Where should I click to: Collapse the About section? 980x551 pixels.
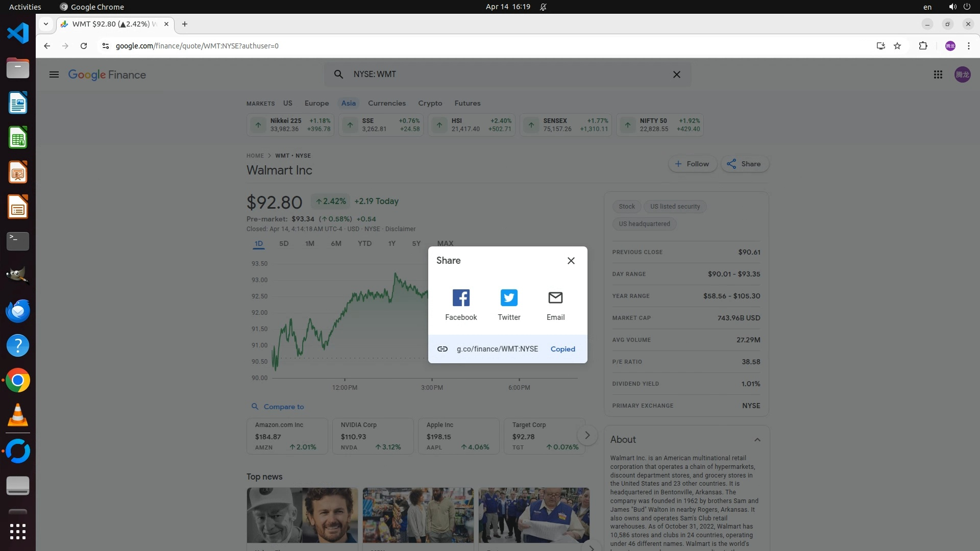coord(757,440)
